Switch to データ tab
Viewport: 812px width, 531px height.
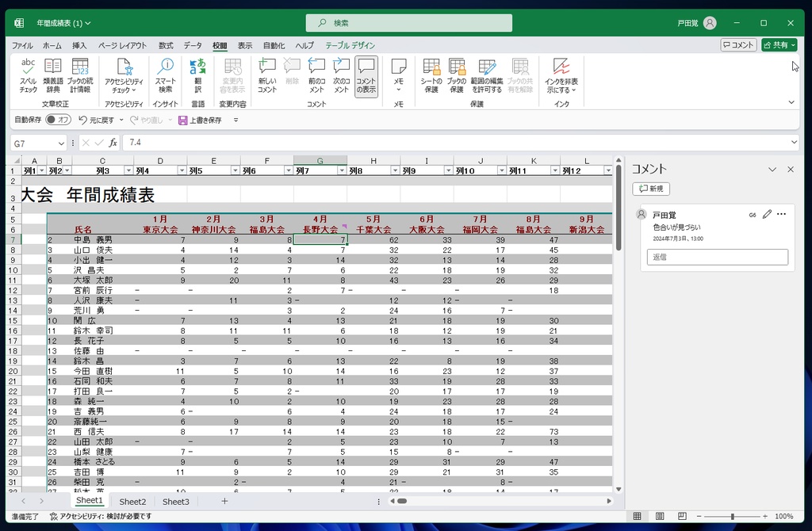[193, 45]
